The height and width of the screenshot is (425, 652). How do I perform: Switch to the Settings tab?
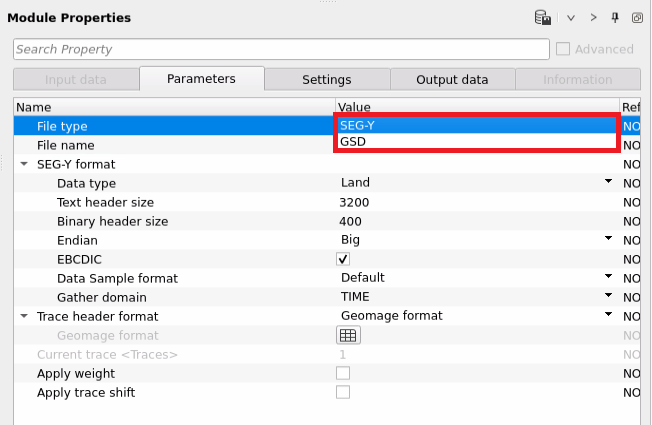click(326, 80)
